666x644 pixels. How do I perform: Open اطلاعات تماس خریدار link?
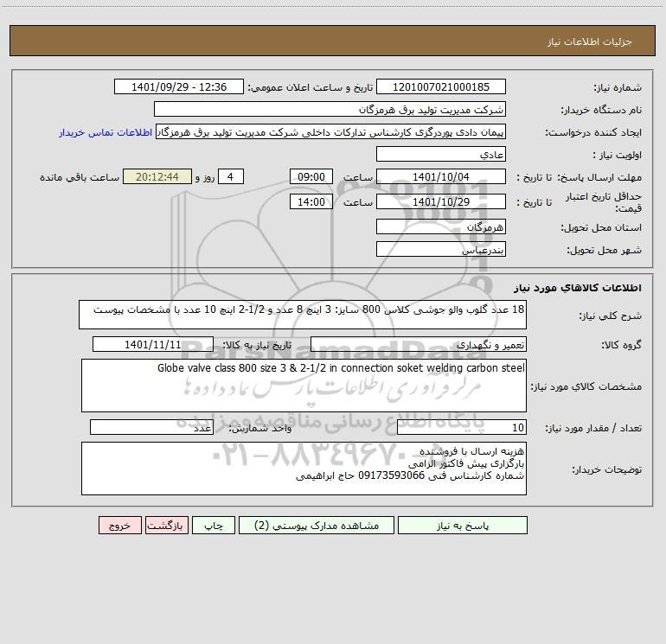106,132
